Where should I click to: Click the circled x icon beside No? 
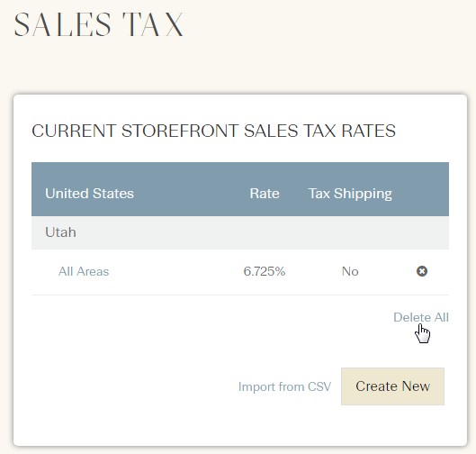(x=422, y=271)
